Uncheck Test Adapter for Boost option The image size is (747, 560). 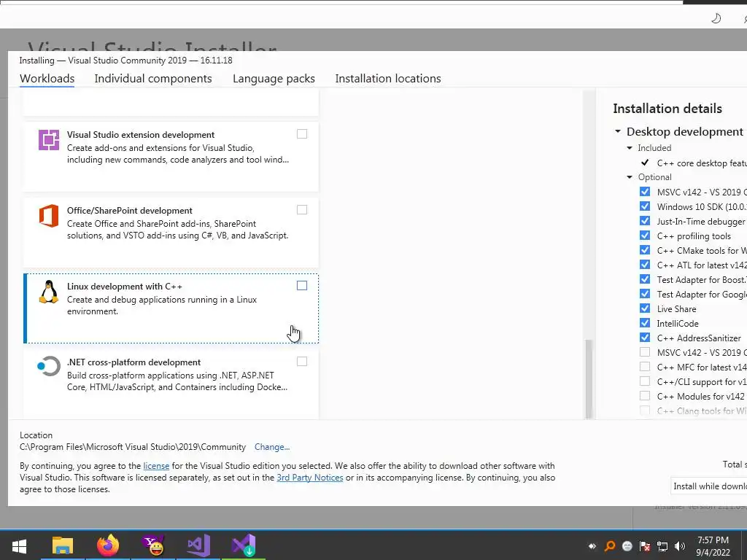click(x=645, y=279)
